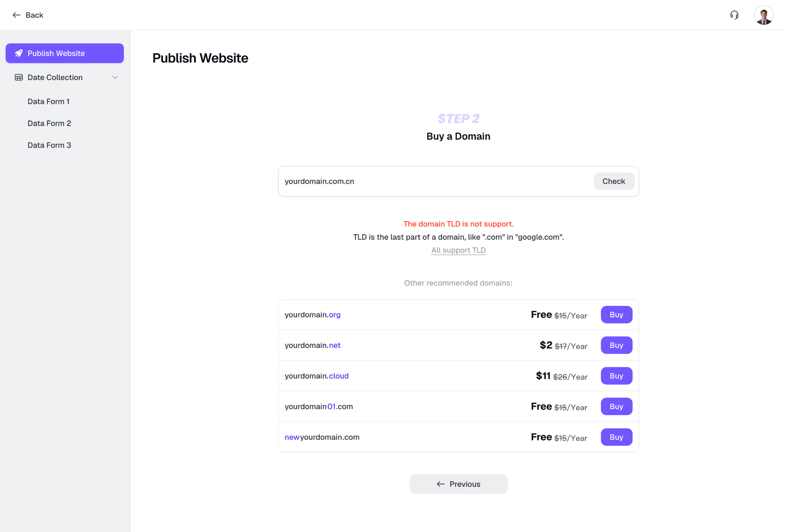Image resolution: width=786 pixels, height=532 pixels.
Task: Open Data Form 1
Action: click(49, 101)
